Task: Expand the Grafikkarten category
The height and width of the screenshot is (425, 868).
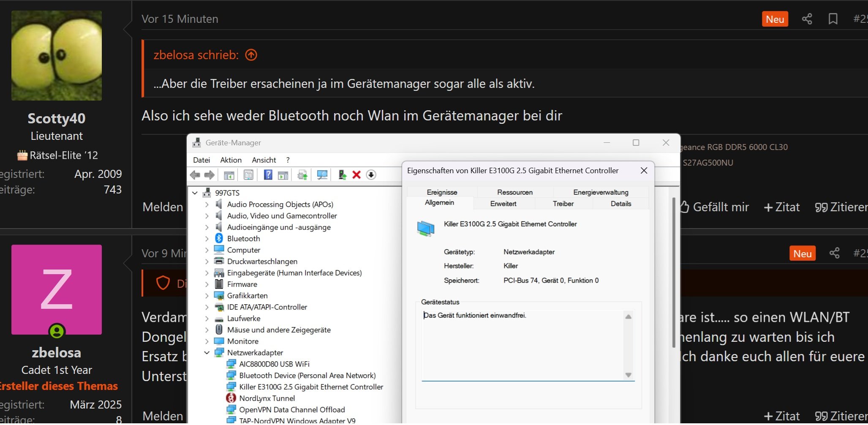Action: (x=207, y=296)
